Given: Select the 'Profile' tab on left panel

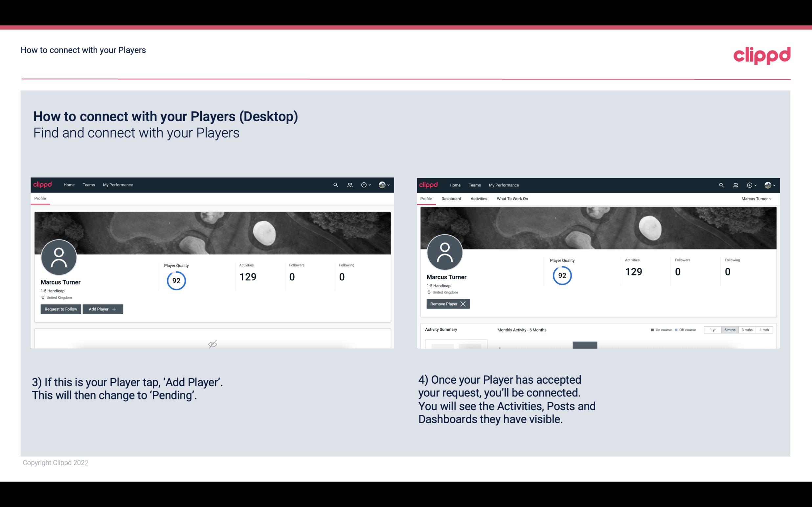Looking at the screenshot, I should point(40,199).
